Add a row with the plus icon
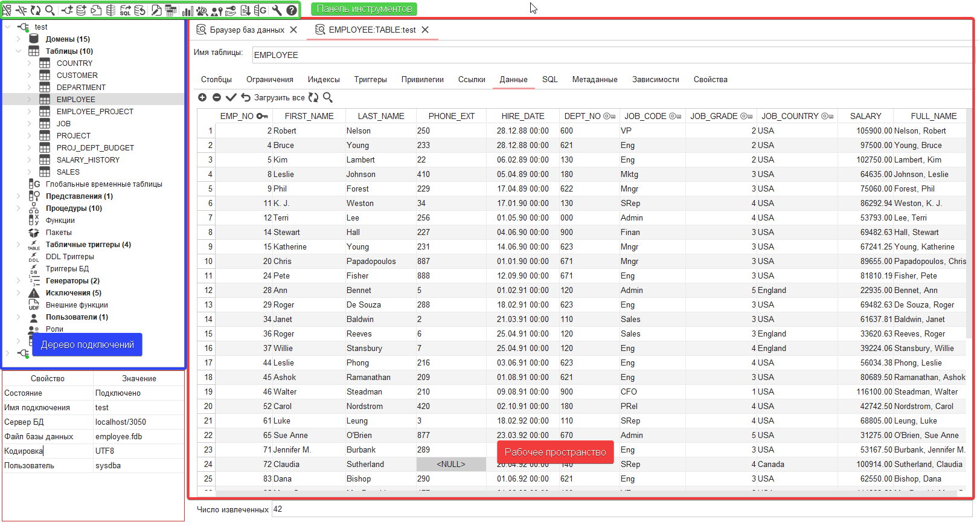This screenshot has width=980, height=522. click(202, 97)
